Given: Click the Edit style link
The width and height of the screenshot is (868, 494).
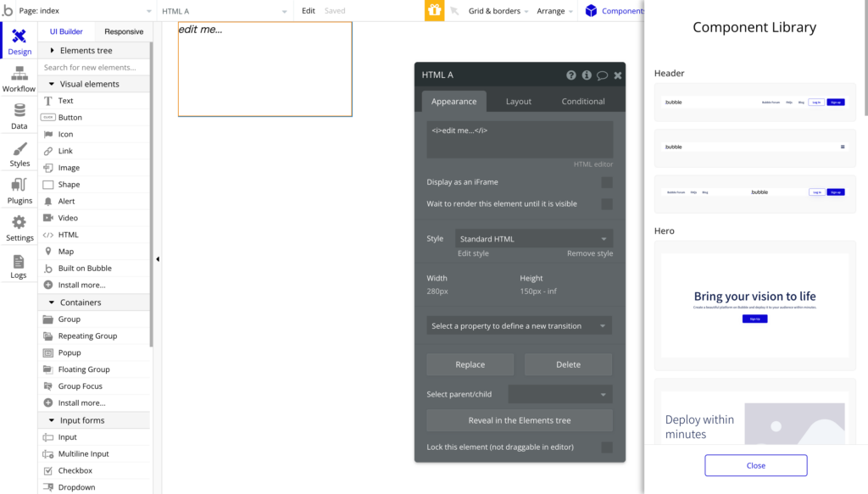Looking at the screenshot, I should pos(473,253).
